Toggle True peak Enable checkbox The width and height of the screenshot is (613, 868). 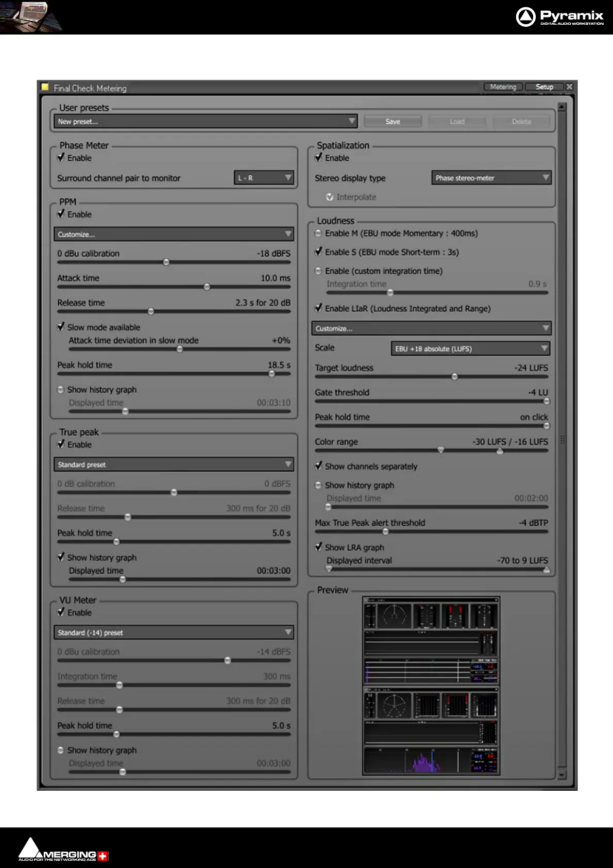(61, 444)
